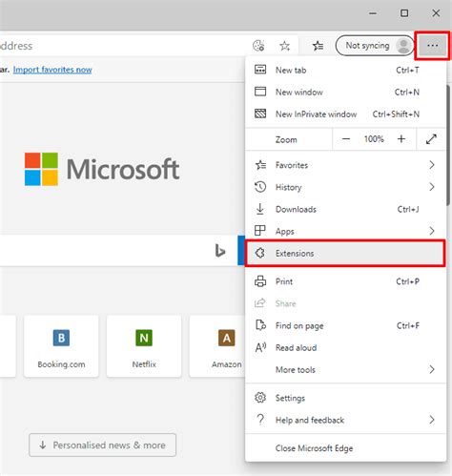Expand More tools submenu
The width and height of the screenshot is (452, 476).
click(x=346, y=369)
